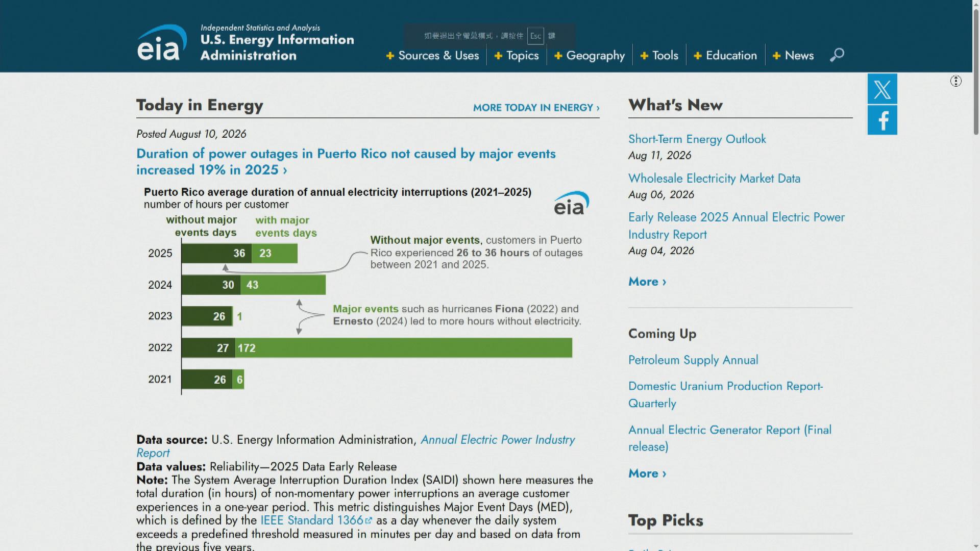980x551 pixels.
Task: Click the EIA logo inside the chart
Action: click(571, 203)
